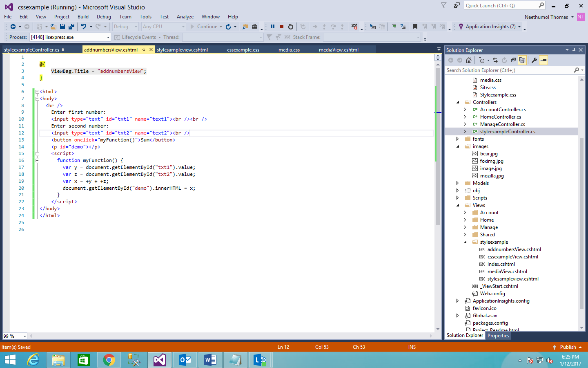Toggle the pin on the addnumbersView.cshtml tab
This screenshot has height=368, width=588.
pos(143,49)
